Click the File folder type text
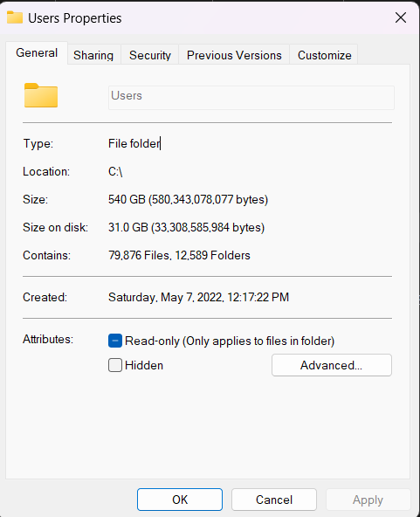Image resolution: width=420 pixels, height=517 pixels. [134, 143]
